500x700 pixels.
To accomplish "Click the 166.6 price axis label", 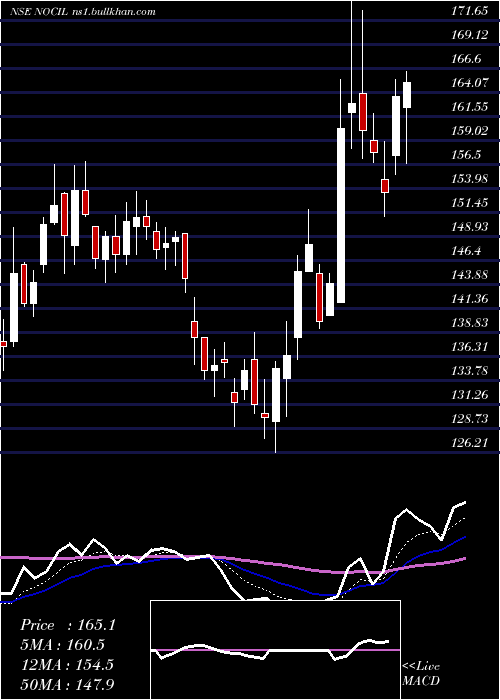I will click(x=466, y=59).
